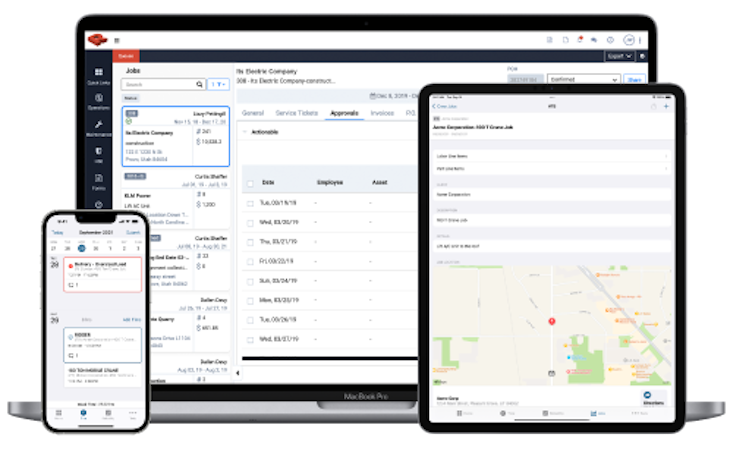Open the Confirmed status dropdown
Screen dimensions: 733x450
[x=583, y=79]
